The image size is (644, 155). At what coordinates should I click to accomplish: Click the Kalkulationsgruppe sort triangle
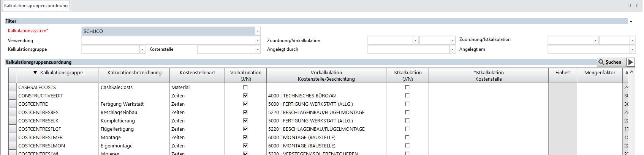tap(35, 73)
